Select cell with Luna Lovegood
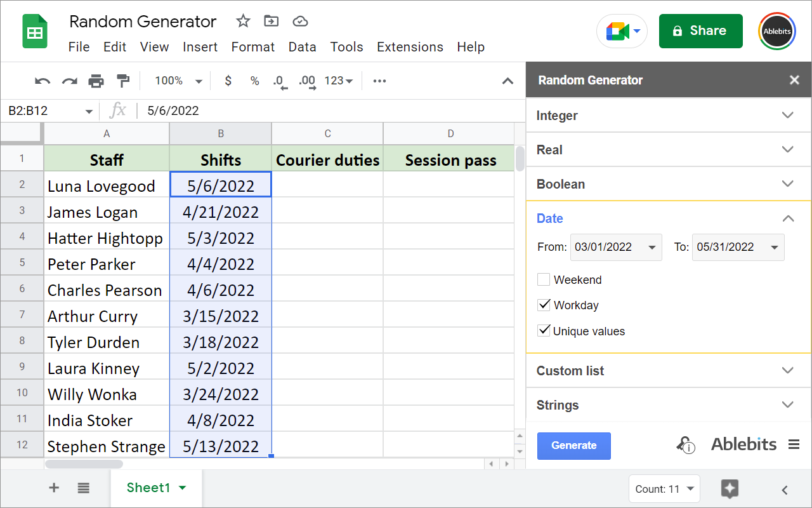Viewport: 812px width, 508px height. (107, 185)
